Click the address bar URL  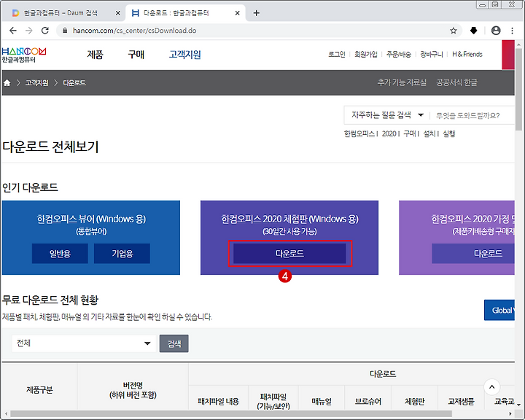135,31
